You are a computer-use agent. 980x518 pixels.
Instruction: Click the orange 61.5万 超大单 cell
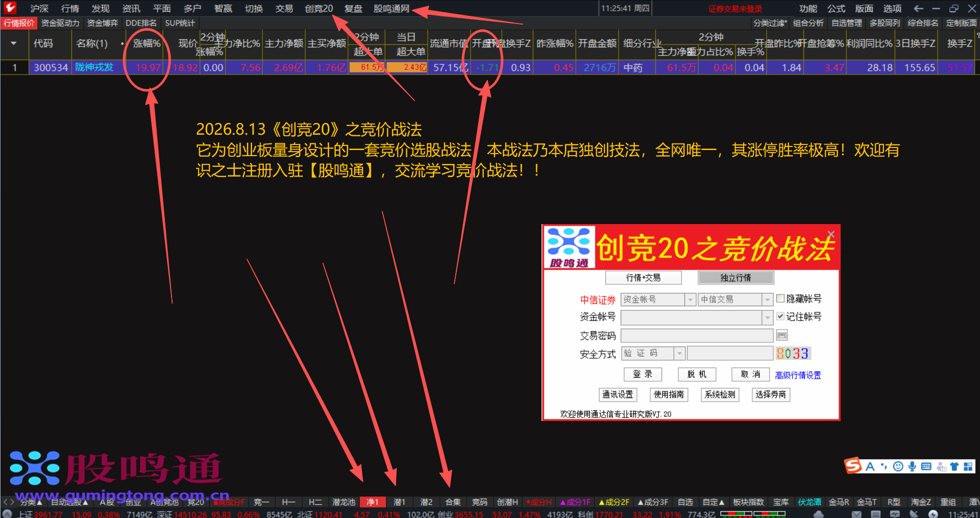coord(367,67)
